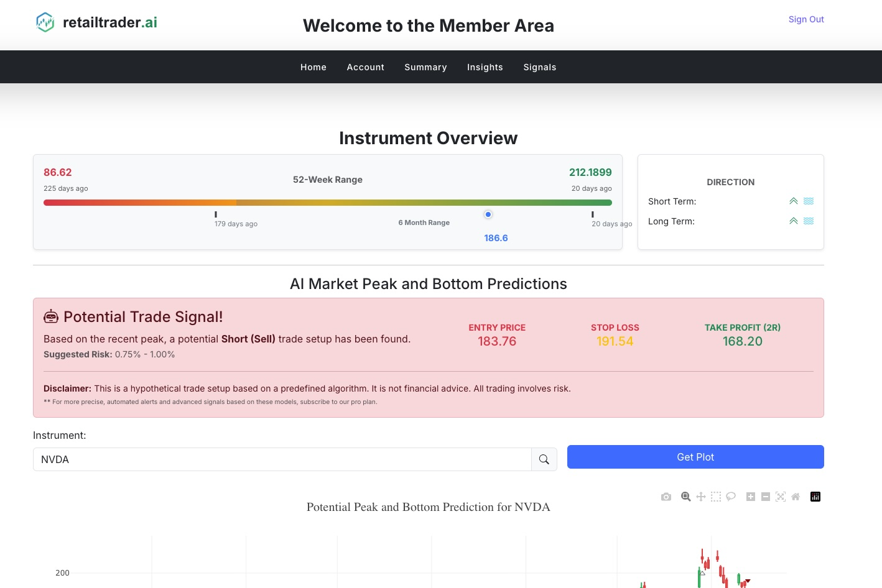882x588 pixels.
Task: Click the instrument search magnifier icon
Action: point(544,459)
